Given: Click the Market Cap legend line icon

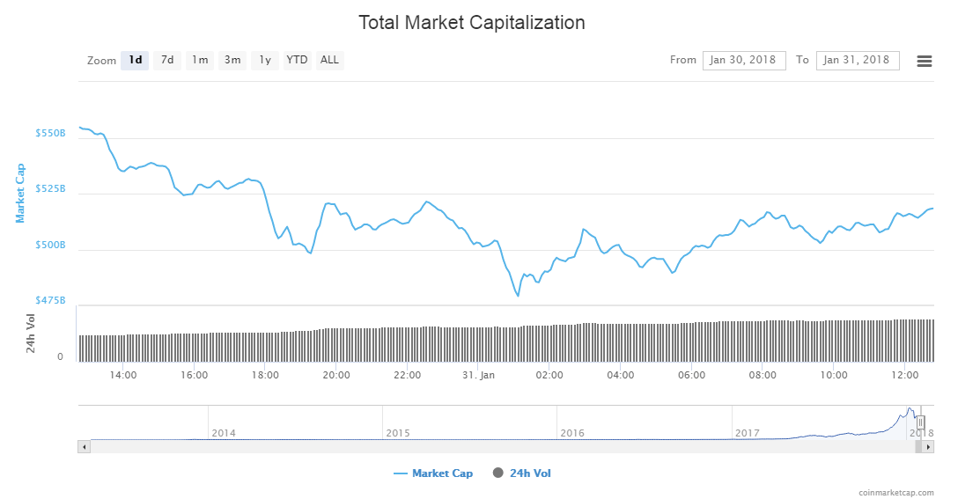Looking at the screenshot, I should (401, 473).
